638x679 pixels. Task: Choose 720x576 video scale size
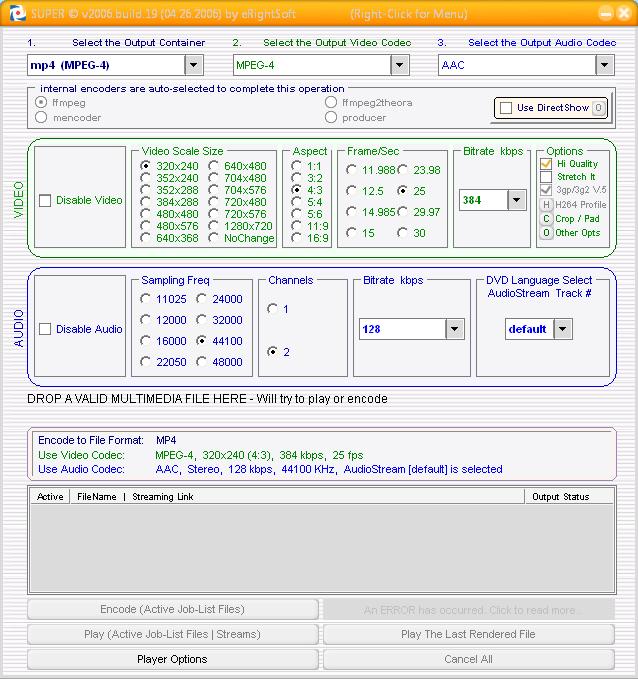(214, 214)
